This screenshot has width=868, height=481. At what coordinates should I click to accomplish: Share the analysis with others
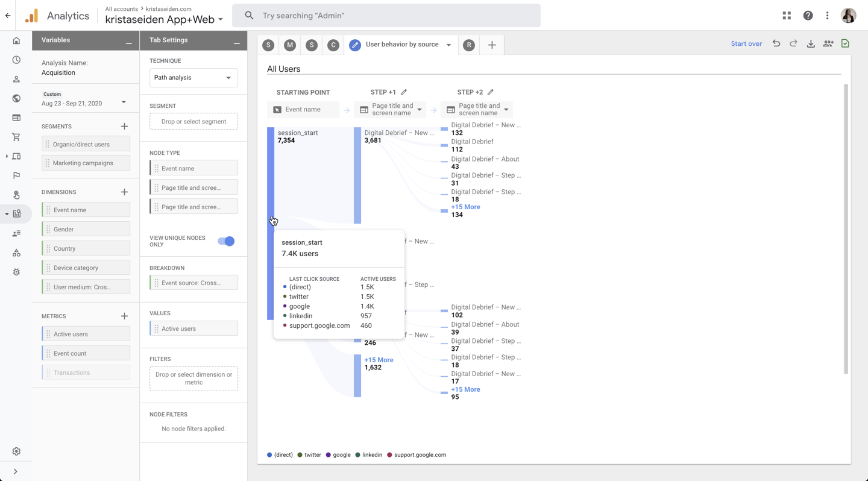click(x=828, y=43)
